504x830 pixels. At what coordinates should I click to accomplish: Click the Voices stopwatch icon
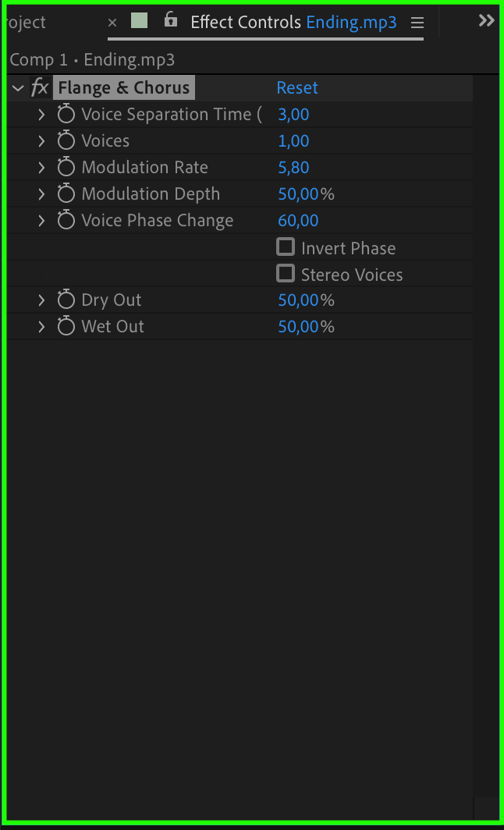(x=66, y=141)
